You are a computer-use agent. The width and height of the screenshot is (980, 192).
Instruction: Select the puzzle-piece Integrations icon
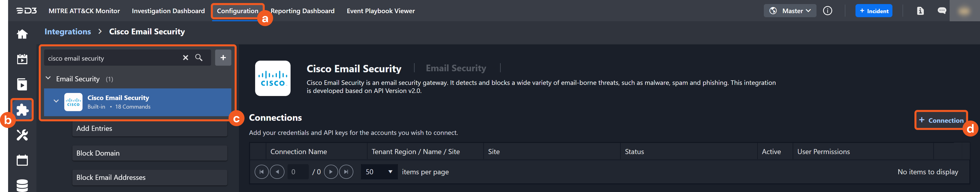(22, 110)
